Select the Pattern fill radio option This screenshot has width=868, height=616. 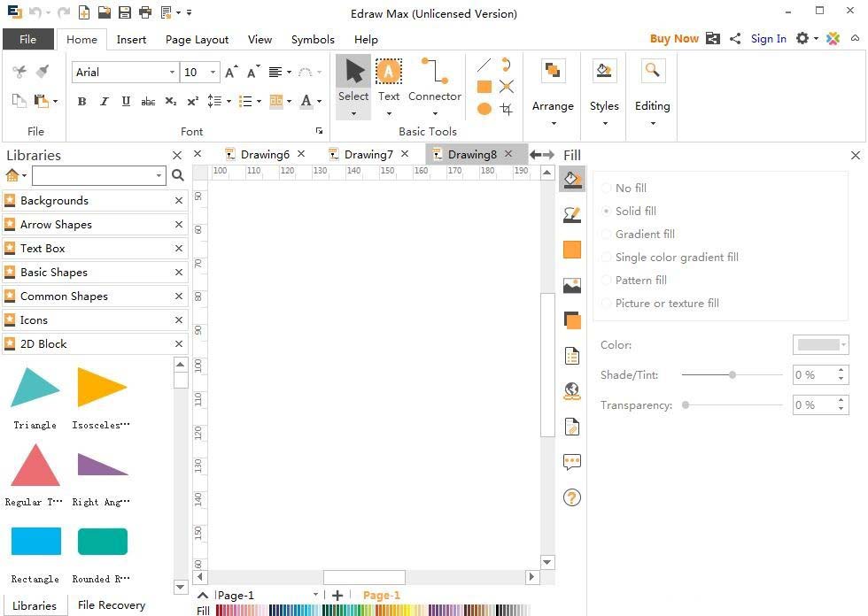click(606, 281)
